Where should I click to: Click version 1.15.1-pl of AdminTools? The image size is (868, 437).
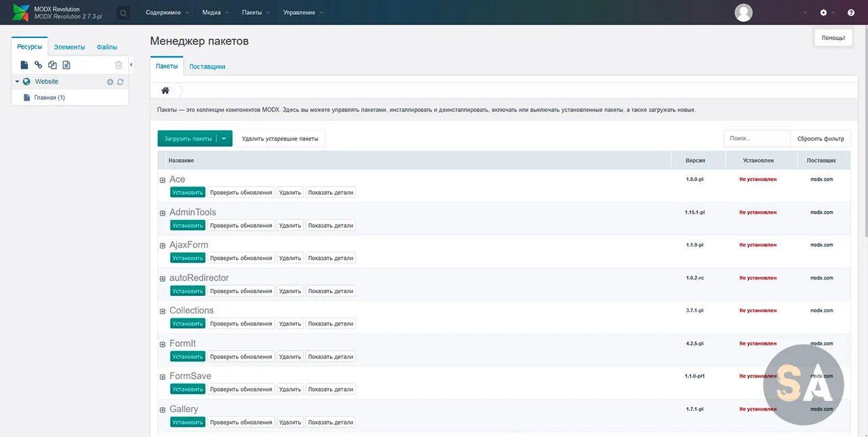pyautogui.click(x=694, y=212)
